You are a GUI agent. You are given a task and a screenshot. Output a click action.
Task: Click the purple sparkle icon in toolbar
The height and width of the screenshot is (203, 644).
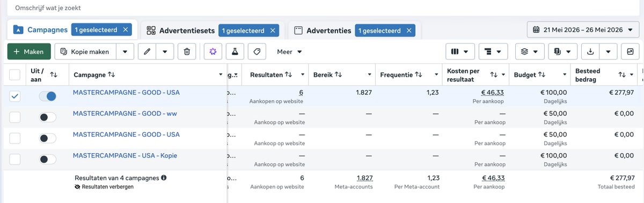213,52
